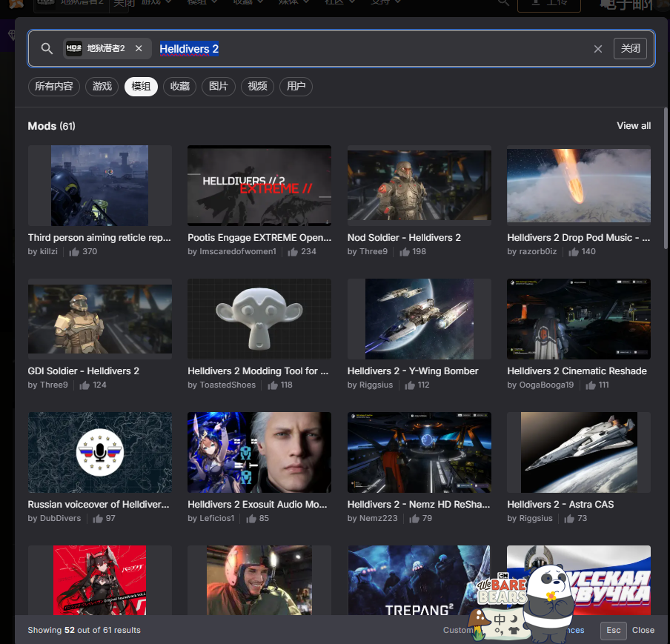
Task: Click the title Third person aiming reticle rep...
Action: (x=99, y=238)
